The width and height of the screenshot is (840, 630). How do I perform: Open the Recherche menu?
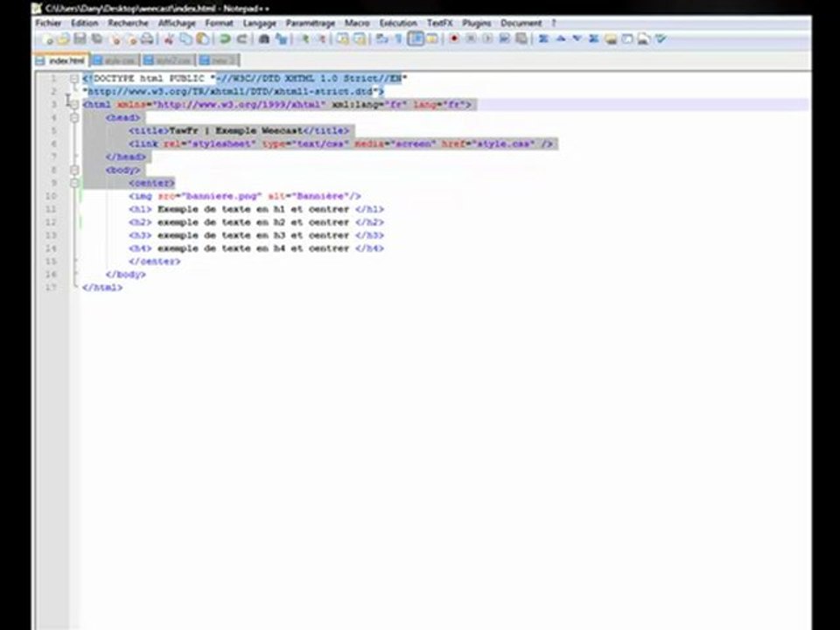pyautogui.click(x=128, y=23)
